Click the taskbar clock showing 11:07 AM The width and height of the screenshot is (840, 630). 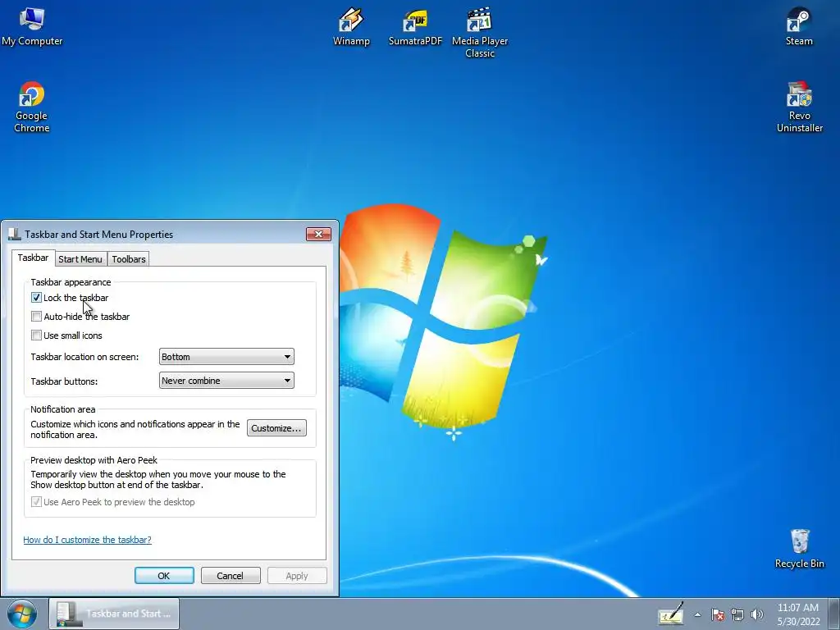(798, 614)
